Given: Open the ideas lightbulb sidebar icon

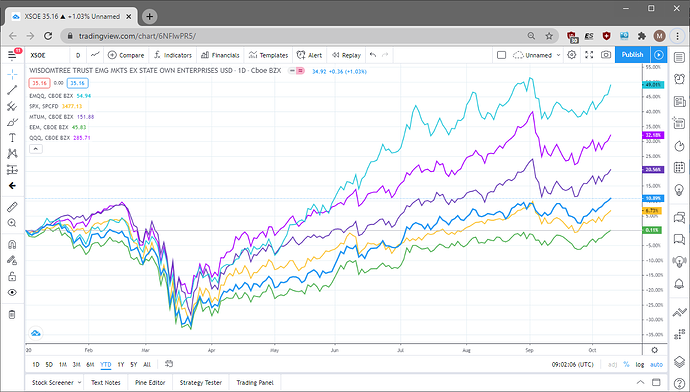Looking at the screenshot, I should [x=679, y=190].
